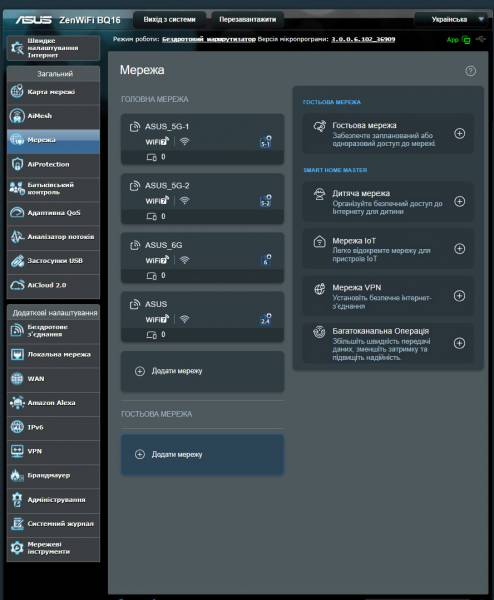Click Мережа IoT card title

point(354,241)
